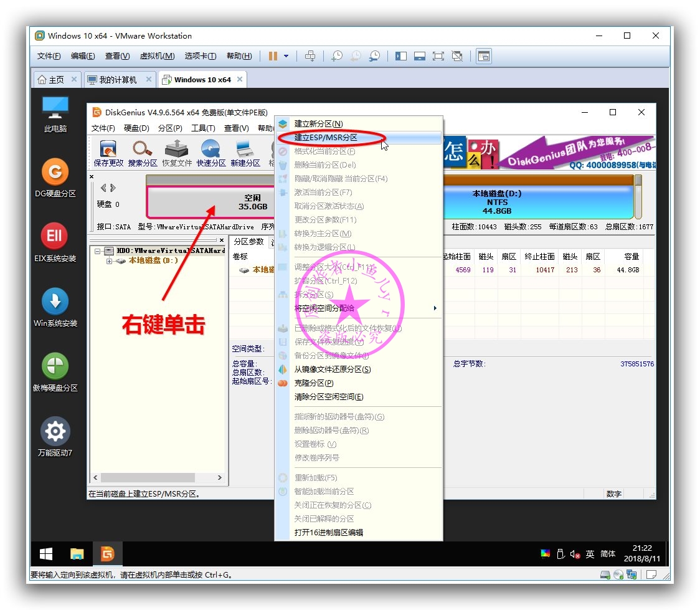Expand 将空闲空间分配给 submenu
This screenshot has height=610, width=700.
[359, 308]
